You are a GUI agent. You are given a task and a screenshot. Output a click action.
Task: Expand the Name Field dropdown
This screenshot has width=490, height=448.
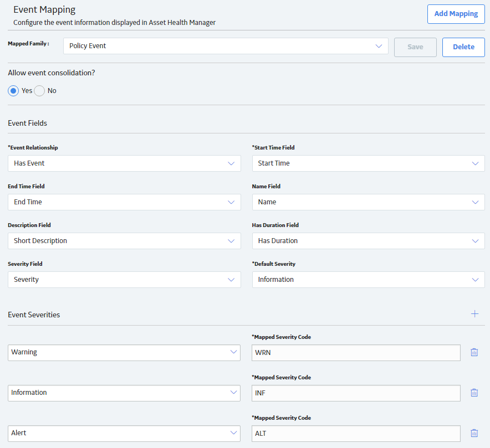369,202
